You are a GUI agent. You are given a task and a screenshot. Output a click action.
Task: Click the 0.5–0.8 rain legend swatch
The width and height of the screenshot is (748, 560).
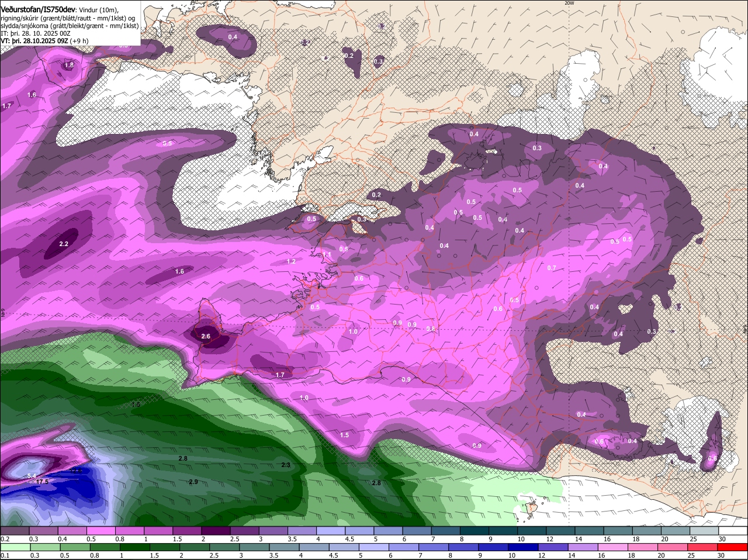75,547
